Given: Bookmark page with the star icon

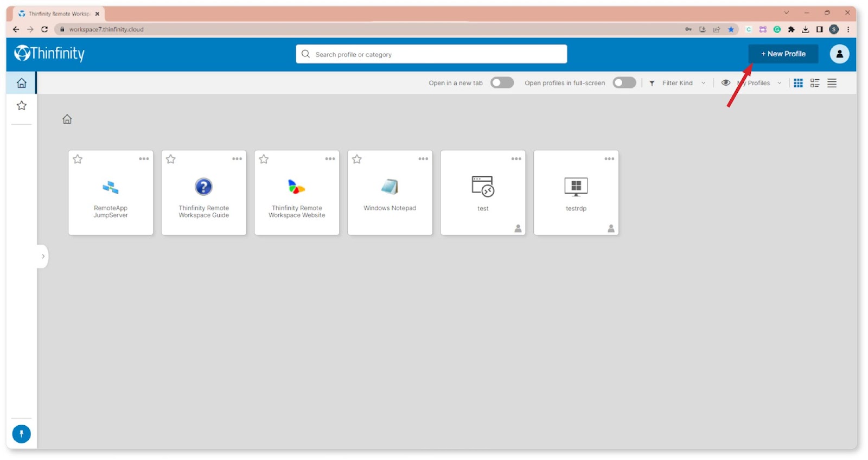Looking at the screenshot, I should coord(731,29).
